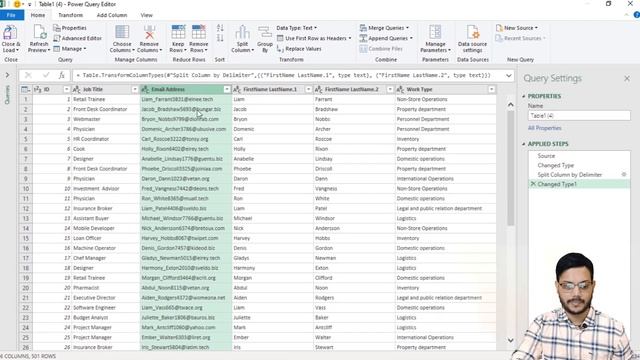Switch to the Transform tab
Image resolution: width=640 pixels, height=360 pixels.
71,15
